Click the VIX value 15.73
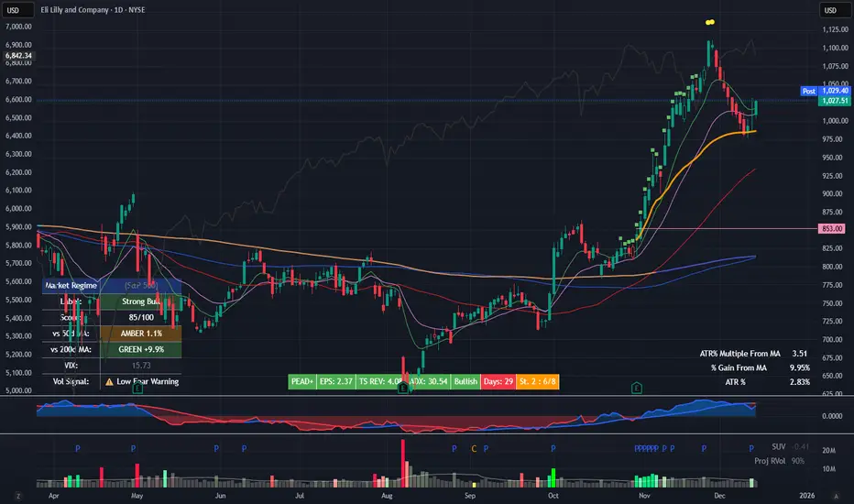Image resolution: width=854 pixels, height=504 pixels. pos(141,366)
